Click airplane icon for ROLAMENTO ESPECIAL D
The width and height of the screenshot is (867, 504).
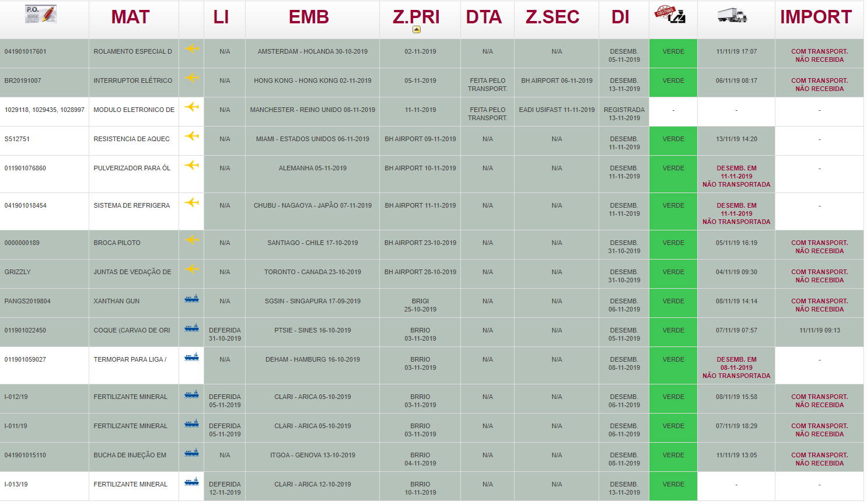(x=192, y=48)
